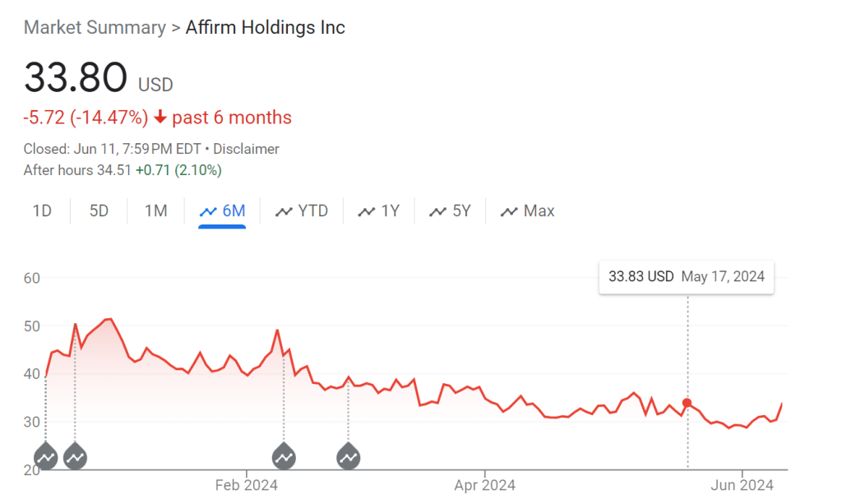Viewport: 842px width, 504px height.
Task: Click the Apr 2024 axis label
Action: tap(484, 485)
